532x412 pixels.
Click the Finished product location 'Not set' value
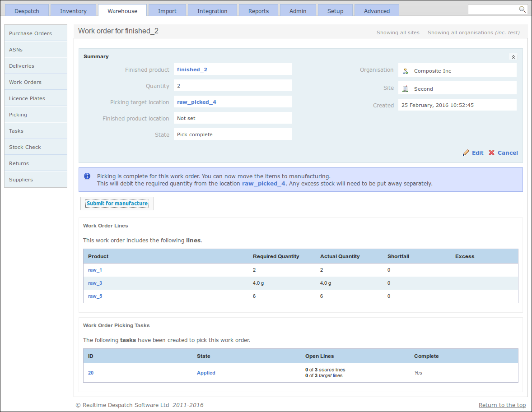pyautogui.click(x=233, y=118)
